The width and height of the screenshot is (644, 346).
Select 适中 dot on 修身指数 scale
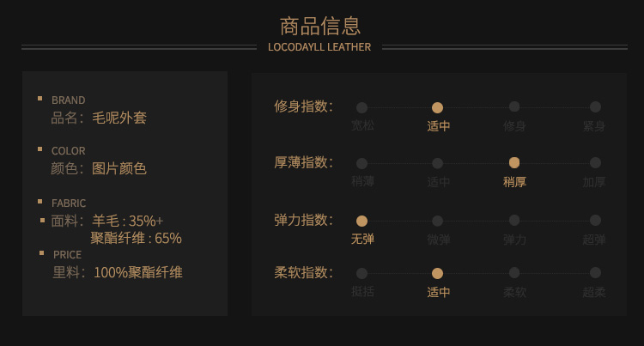(x=437, y=107)
